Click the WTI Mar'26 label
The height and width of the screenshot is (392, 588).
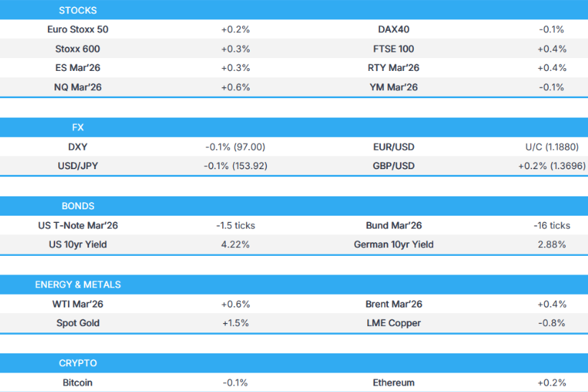(x=77, y=304)
